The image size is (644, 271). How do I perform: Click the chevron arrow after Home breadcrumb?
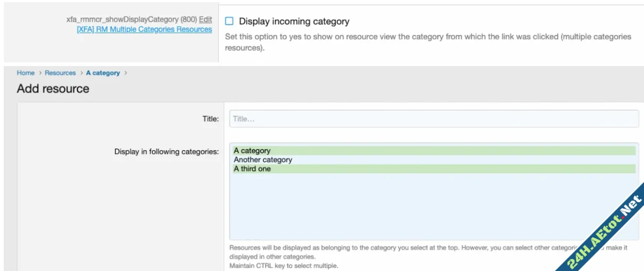39,73
